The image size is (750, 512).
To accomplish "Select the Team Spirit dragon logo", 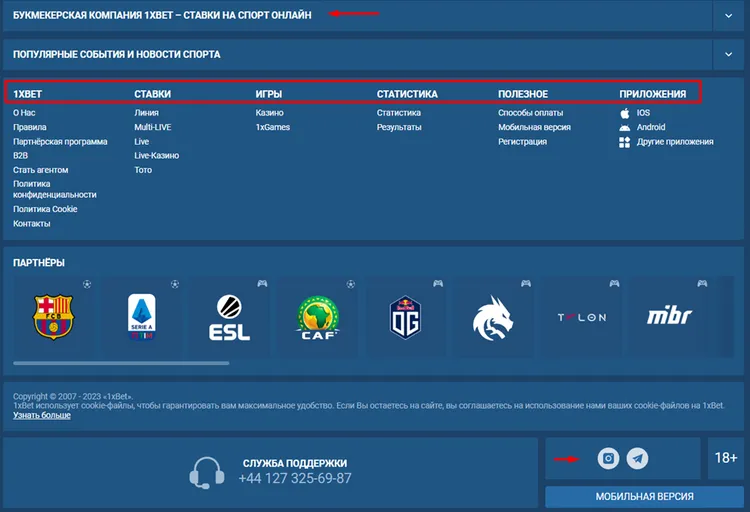I will pyautogui.click(x=493, y=318).
